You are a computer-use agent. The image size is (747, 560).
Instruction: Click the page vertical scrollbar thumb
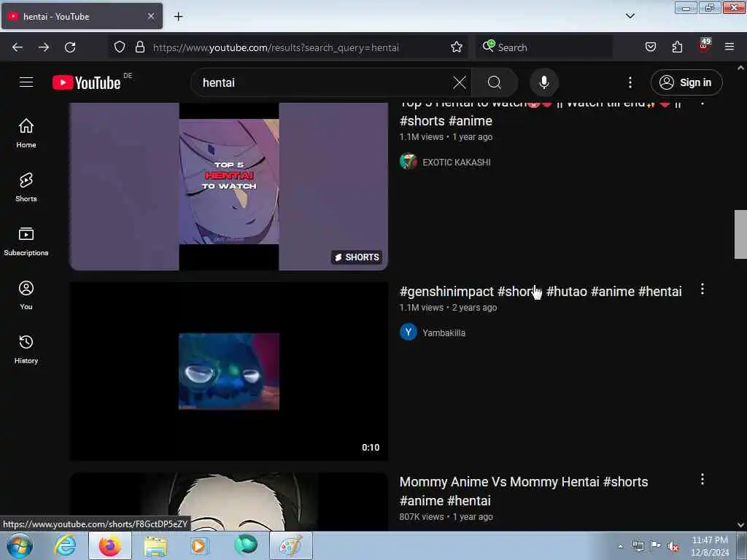[x=740, y=234]
